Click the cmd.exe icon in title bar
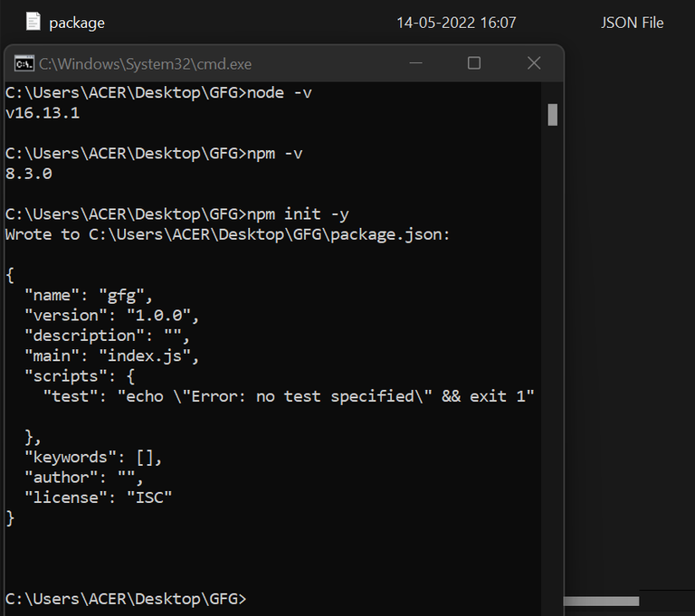 coord(24,63)
